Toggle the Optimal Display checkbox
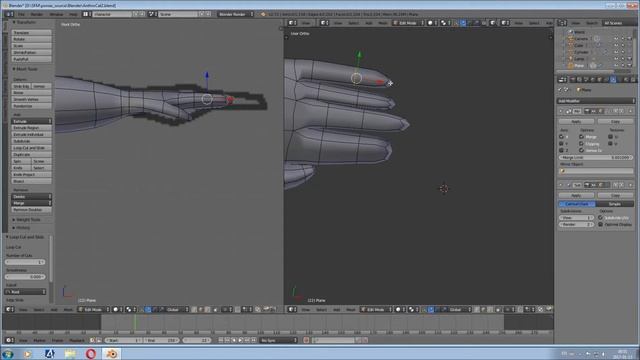640x360 pixels. 600,224
